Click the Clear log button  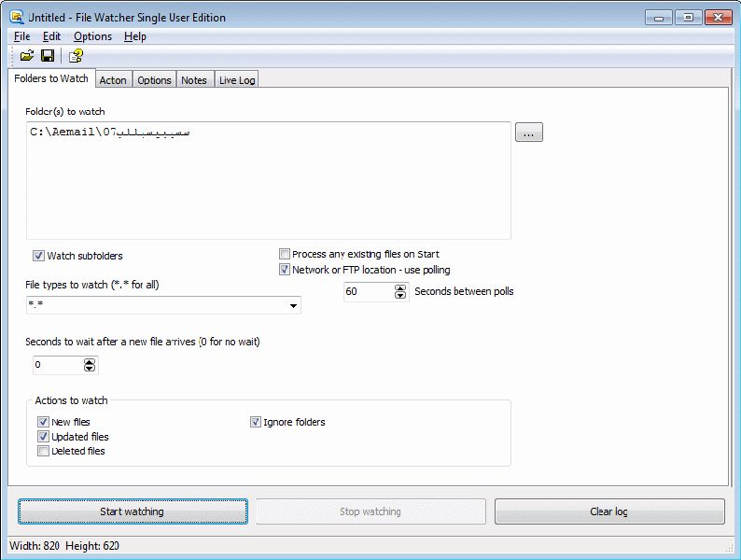point(609,511)
